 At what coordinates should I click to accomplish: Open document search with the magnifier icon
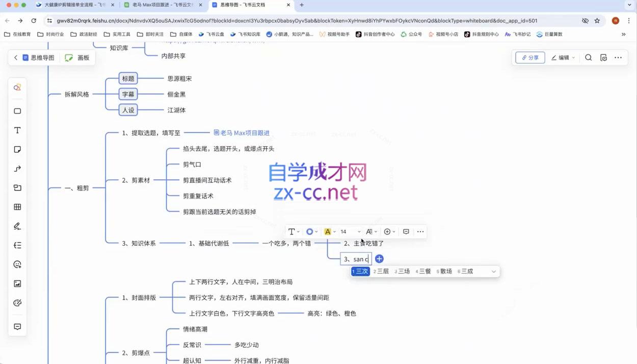[x=588, y=58]
